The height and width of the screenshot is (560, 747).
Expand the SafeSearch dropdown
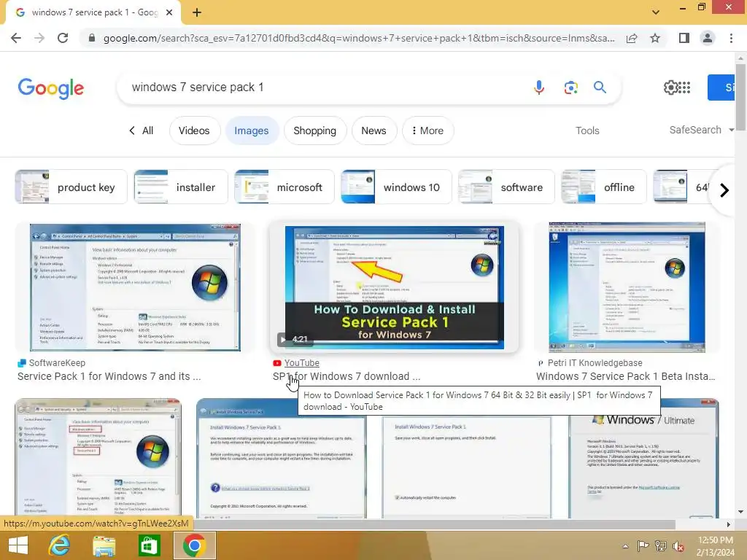pos(701,130)
